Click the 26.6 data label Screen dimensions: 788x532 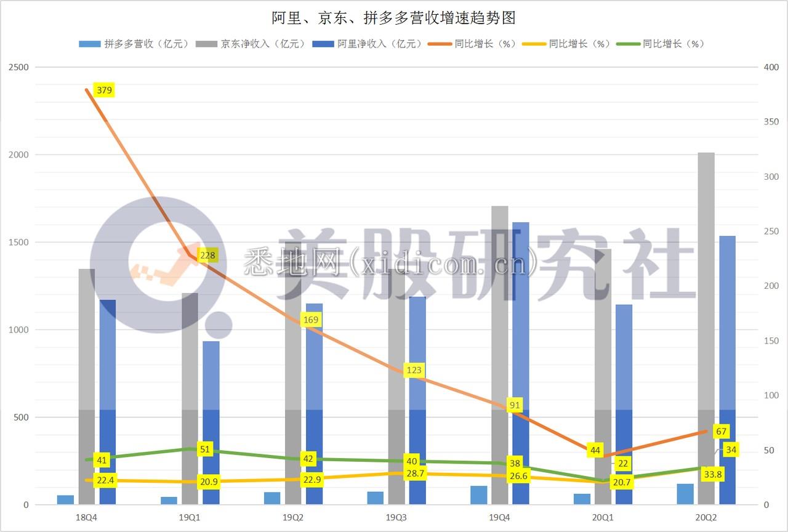(519, 476)
